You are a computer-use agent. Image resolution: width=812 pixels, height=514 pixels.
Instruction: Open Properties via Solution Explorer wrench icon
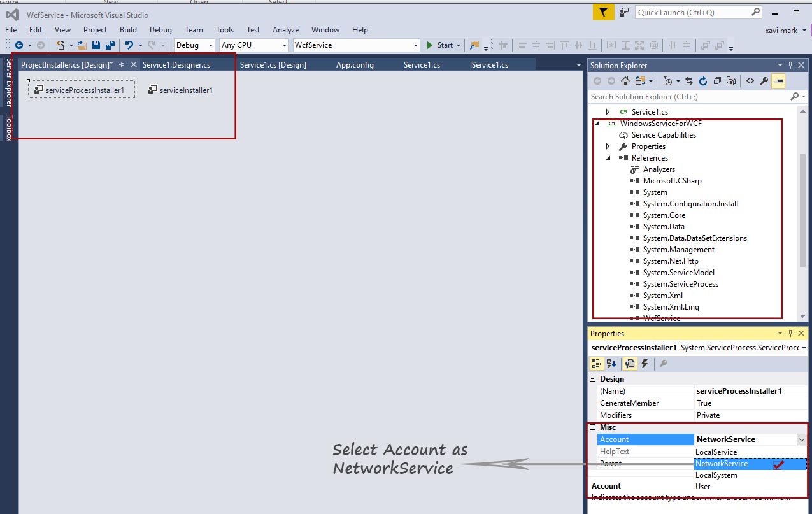pyautogui.click(x=764, y=81)
